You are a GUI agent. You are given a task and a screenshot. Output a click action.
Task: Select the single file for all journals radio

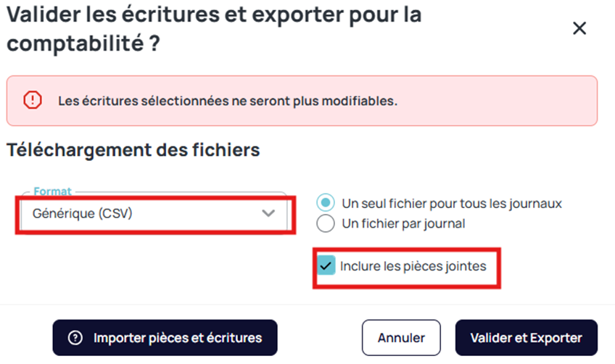(x=326, y=204)
